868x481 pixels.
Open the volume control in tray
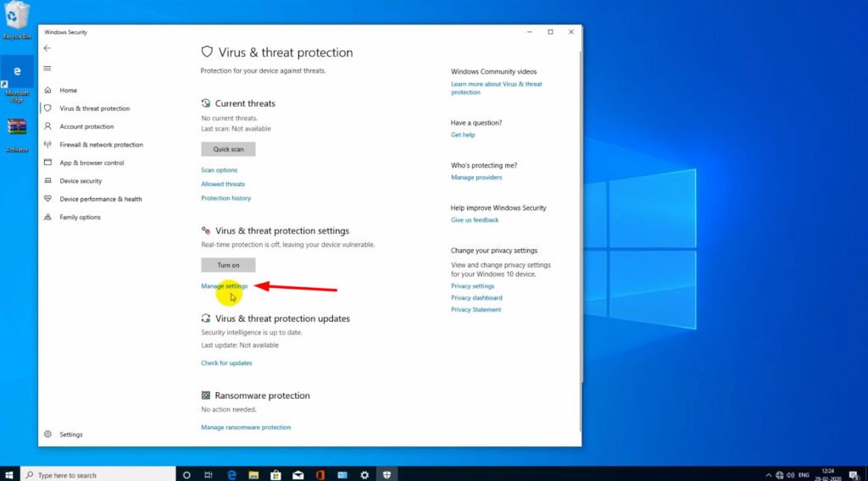[x=791, y=475]
